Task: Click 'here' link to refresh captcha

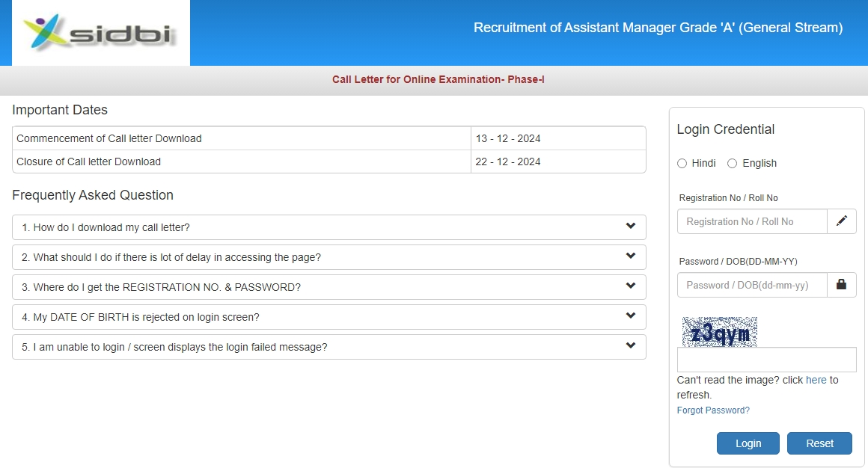Action: tap(816, 380)
